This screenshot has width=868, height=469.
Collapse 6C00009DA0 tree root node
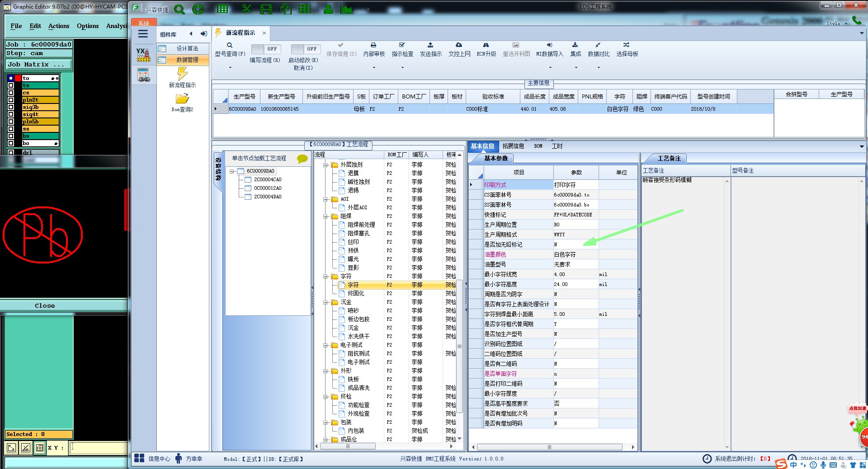click(x=232, y=171)
